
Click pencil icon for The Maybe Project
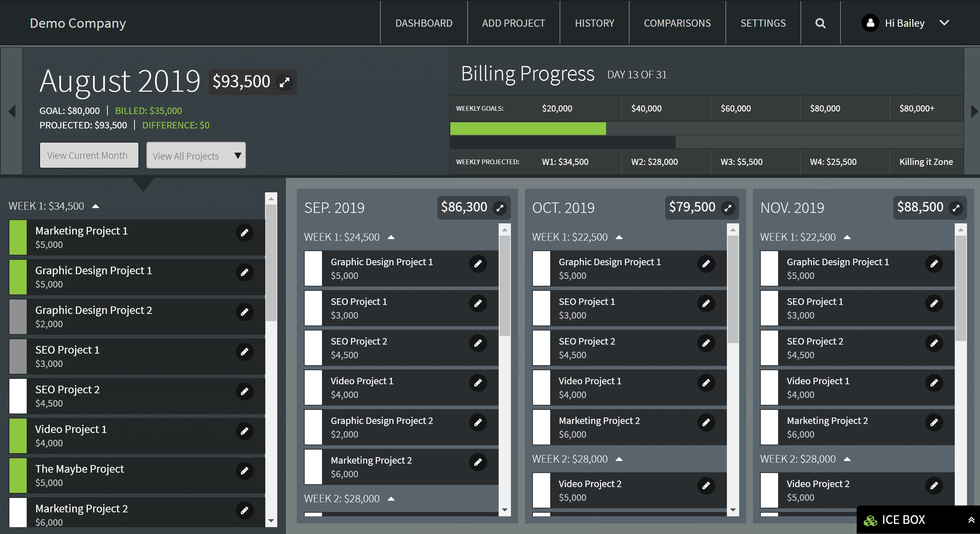pyautogui.click(x=244, y=471)
